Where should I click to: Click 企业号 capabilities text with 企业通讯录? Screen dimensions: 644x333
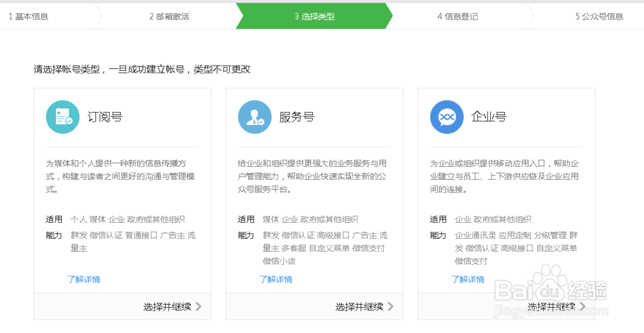pyautogui.click(x=516, y=248)
